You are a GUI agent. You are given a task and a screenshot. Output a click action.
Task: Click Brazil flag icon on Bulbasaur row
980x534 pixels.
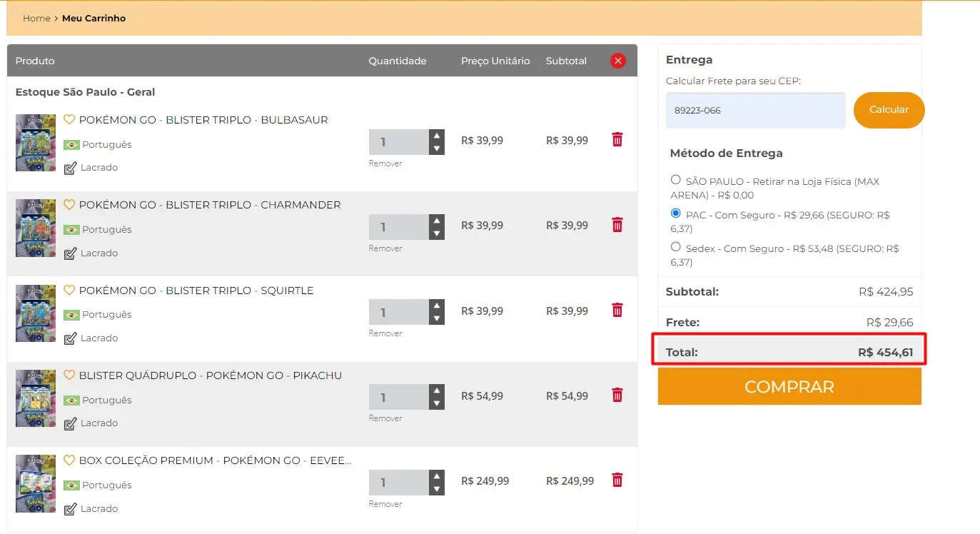click(x=71, y=145)
